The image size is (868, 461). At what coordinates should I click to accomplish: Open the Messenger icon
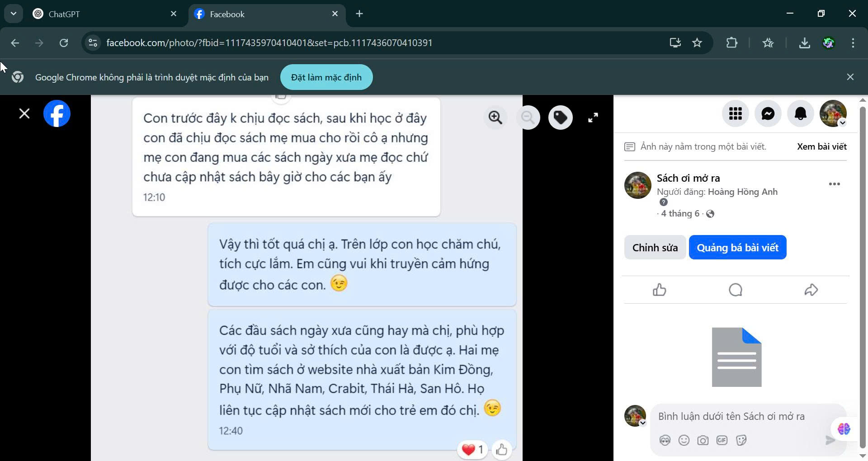pos(768,113)
